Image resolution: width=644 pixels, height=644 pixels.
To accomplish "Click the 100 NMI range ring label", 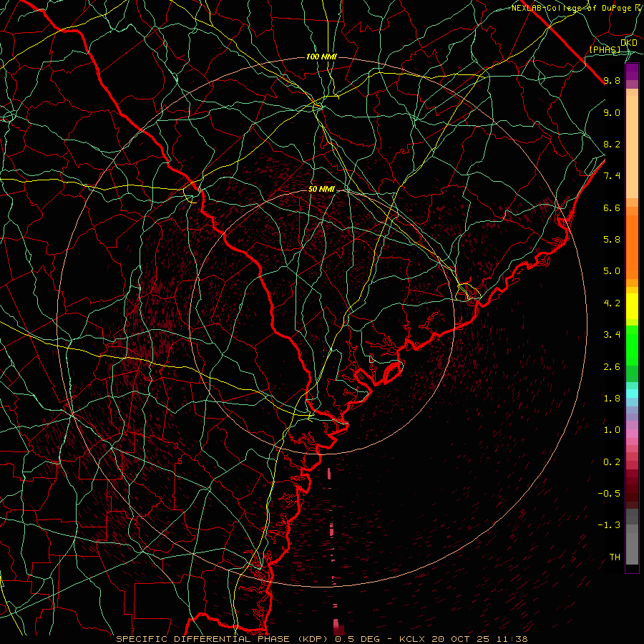I will click(321, 57).
